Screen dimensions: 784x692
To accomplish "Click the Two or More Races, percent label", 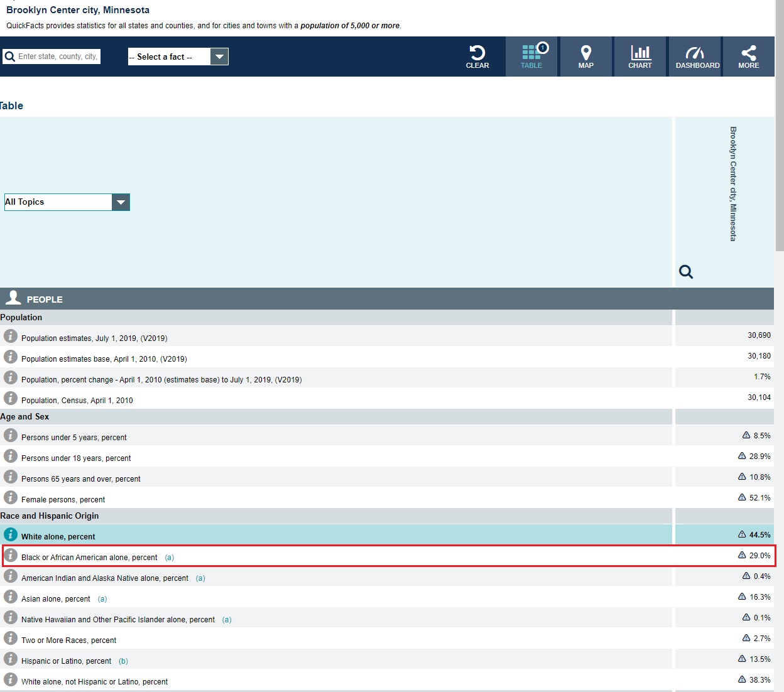I will (68, 641).
